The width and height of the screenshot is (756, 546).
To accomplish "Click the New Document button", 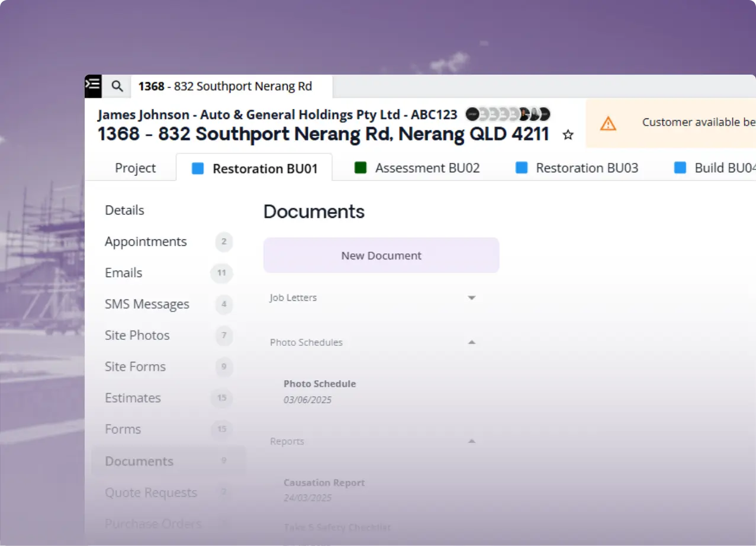I will pyautogui.click(x=381, y=256).
